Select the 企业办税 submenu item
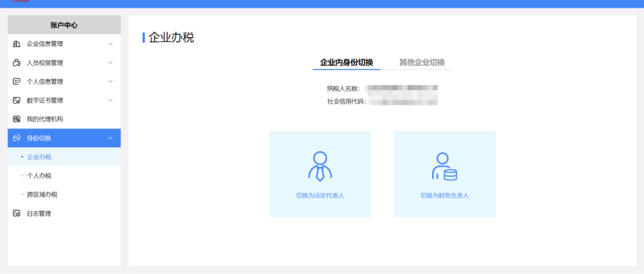 64,157
